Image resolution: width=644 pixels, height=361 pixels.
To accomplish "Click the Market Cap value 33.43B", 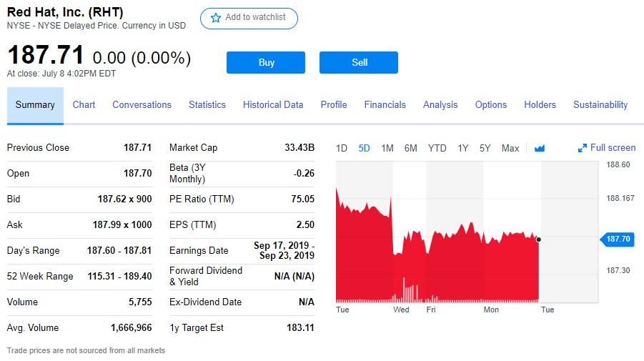I will pos(299,147).
